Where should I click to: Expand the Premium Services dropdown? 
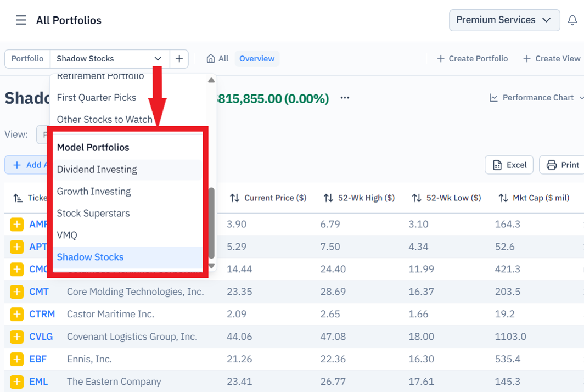click(x=504, y=20)
